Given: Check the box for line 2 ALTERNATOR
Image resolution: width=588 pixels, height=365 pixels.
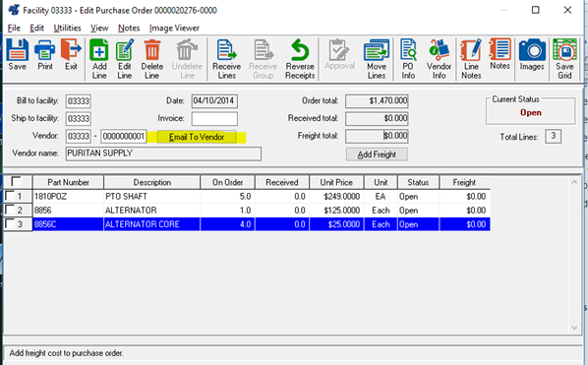Looking at the screenshot, I should 9,210.
